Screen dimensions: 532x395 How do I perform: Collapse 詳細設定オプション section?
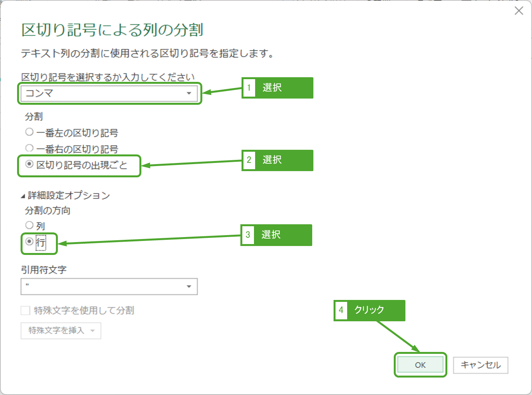23,196
